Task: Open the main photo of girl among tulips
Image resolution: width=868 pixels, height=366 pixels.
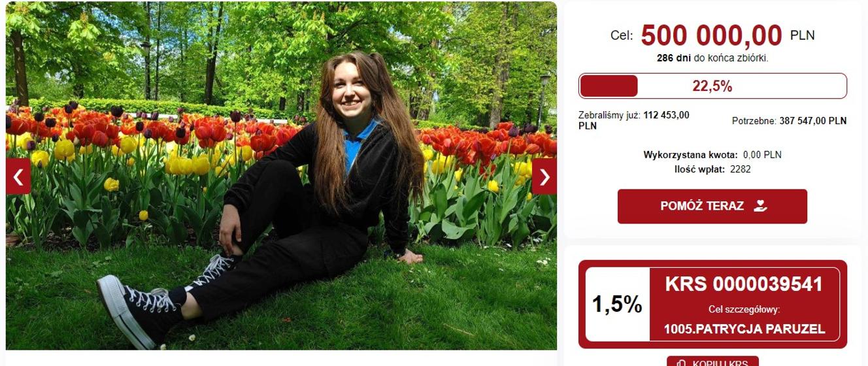Action: [281, 176]
